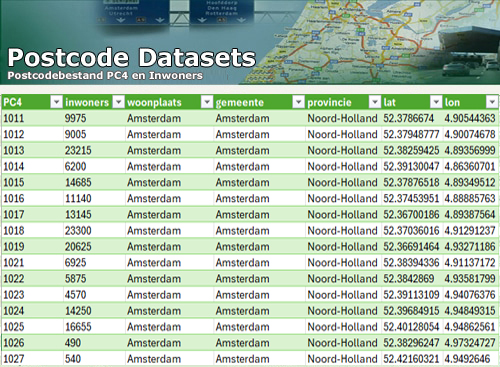This screenshot has height=367, width=500.
Task: Click inwoners value 9005
Action: 75,134
